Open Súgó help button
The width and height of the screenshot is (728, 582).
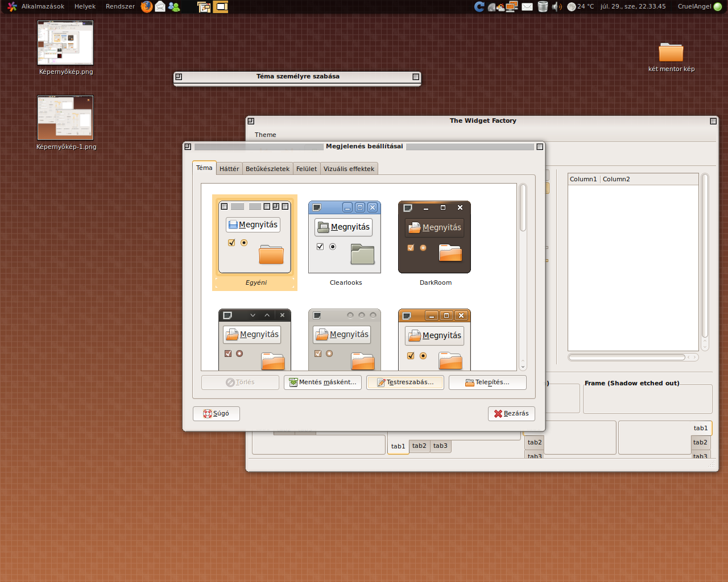[x=216, y=414]
